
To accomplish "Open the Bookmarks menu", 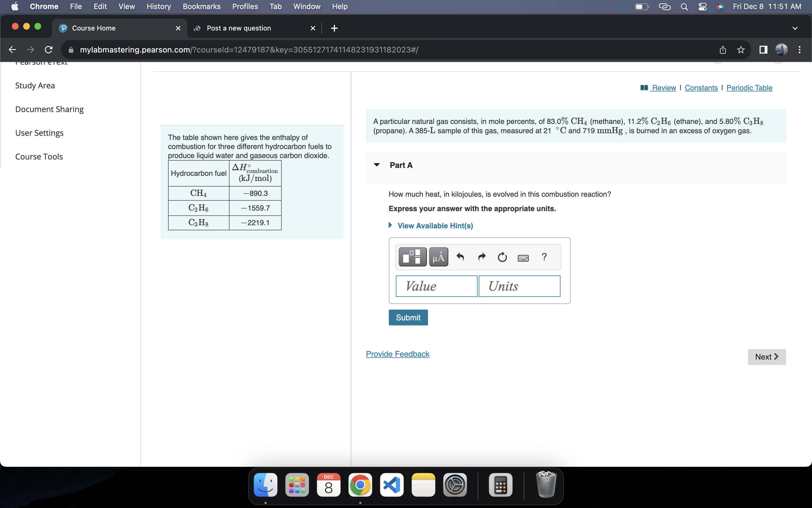I will point(202,6).
